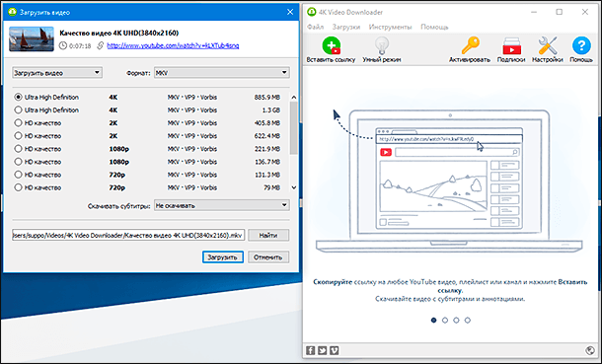Select HD качество 2K 622.4 MB option

[18, 136]
